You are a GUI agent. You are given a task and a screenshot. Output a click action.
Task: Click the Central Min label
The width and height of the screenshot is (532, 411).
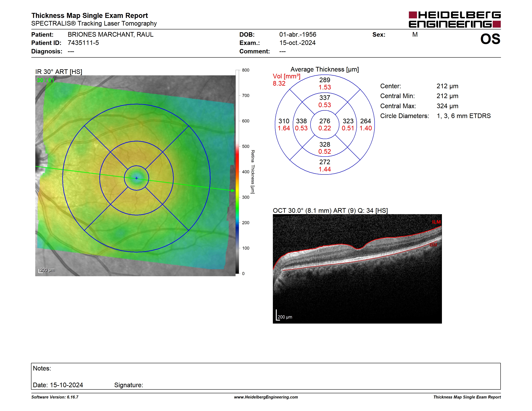tap(397, 96)
